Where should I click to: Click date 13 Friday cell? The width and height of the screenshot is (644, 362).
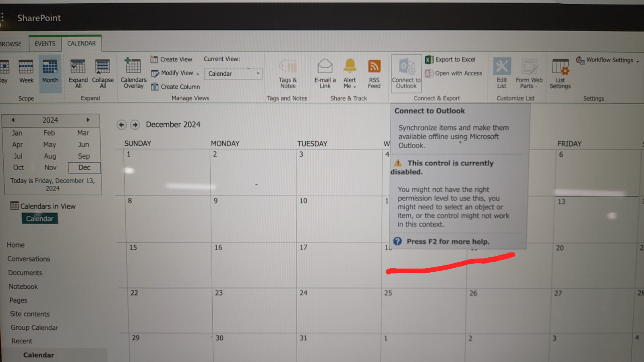[x=595, y=219]
